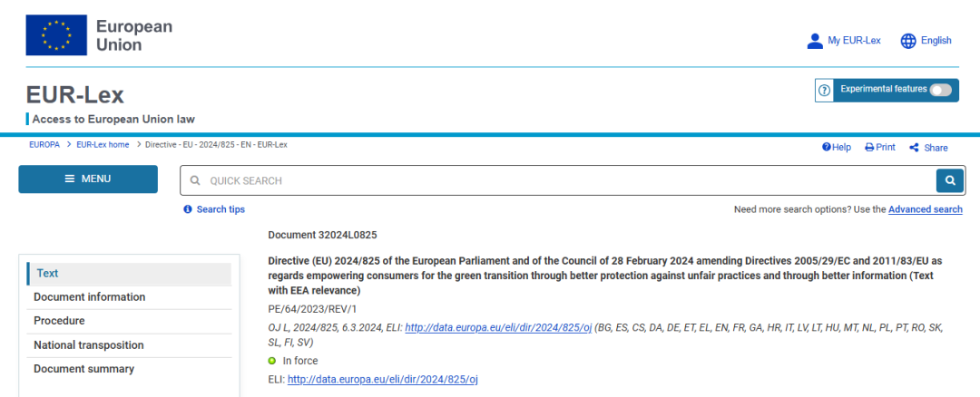Toggle the Experimental features switch

point(941,90)
